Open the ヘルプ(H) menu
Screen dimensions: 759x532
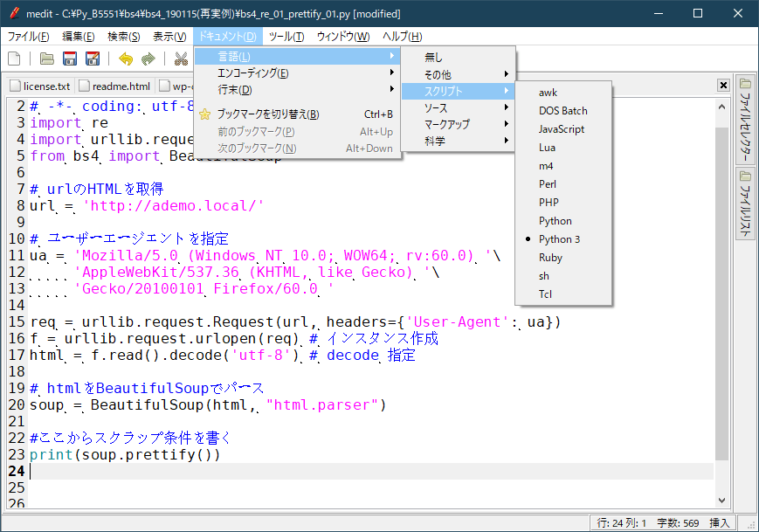(403, 37)
